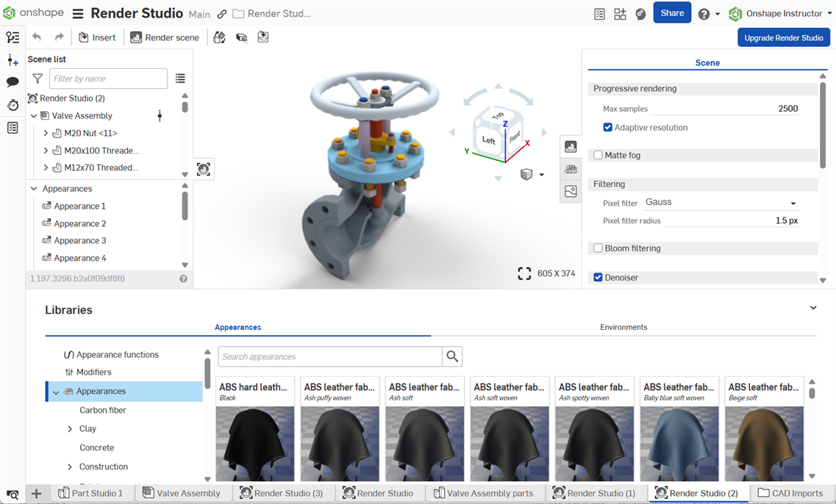Open the view cube display dropdown arrow

click(x=542, y=175)
